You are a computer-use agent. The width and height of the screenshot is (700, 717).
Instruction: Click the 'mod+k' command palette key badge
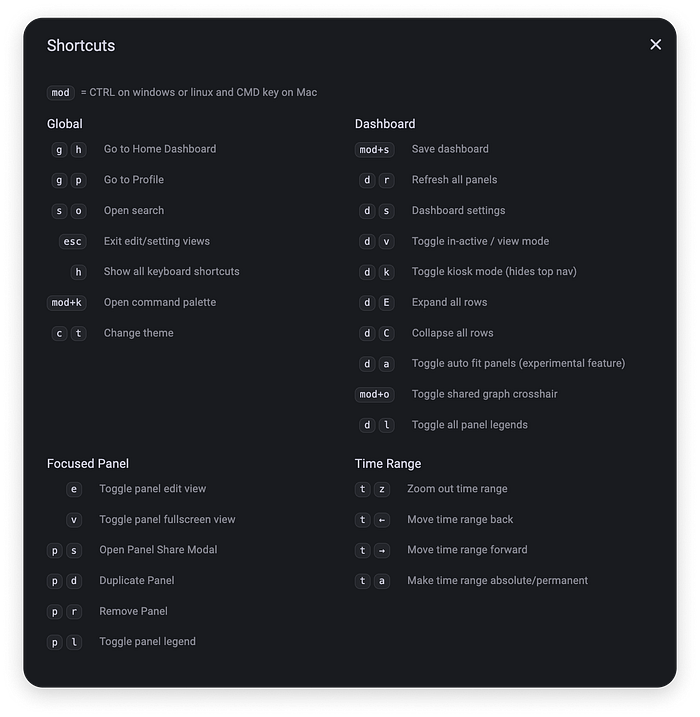tap(67, 302)
